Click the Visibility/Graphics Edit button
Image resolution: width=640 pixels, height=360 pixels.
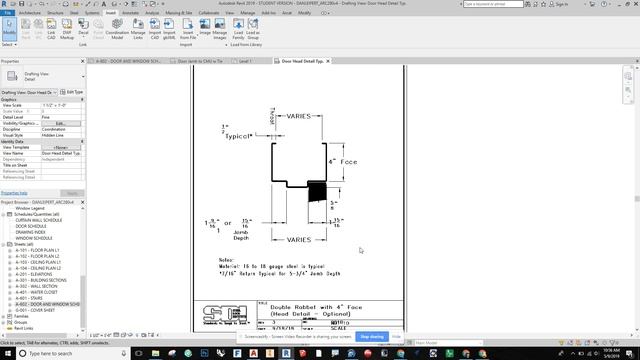click(x=61, y=123)
